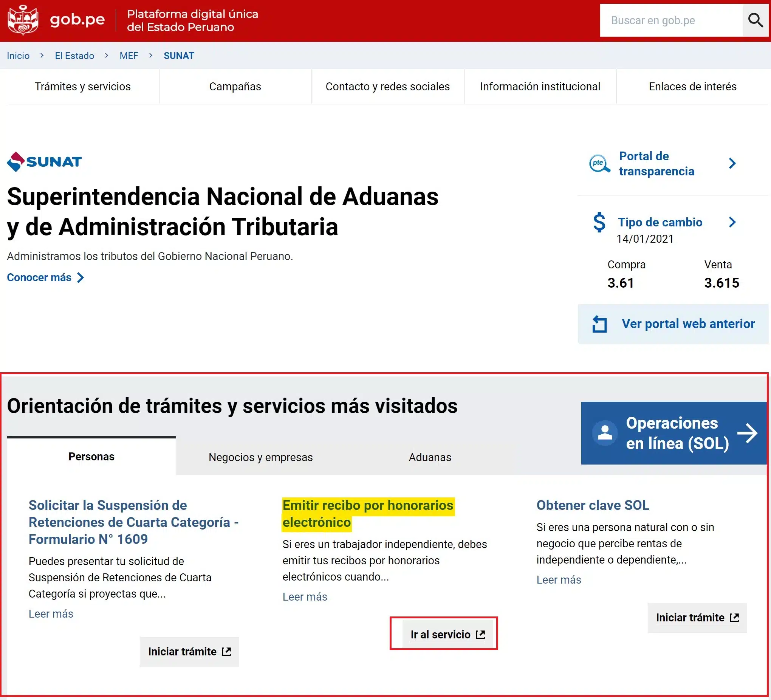Switch to Negocios y empresas tab
The width and height of the screenshot is (771, 700).
click(260, 457)
